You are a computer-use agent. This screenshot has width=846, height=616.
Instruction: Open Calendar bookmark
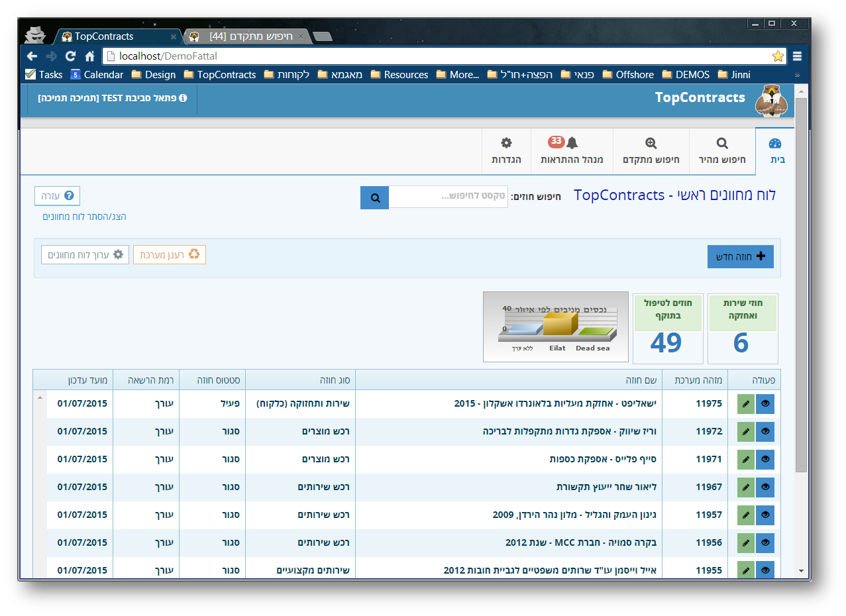pyautogui.click(x=97, y=75)
